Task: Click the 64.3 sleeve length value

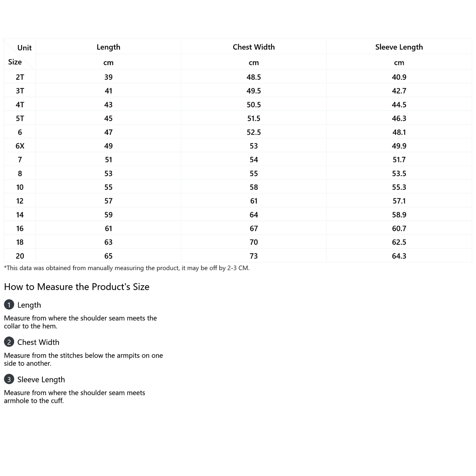Action: 399,256
